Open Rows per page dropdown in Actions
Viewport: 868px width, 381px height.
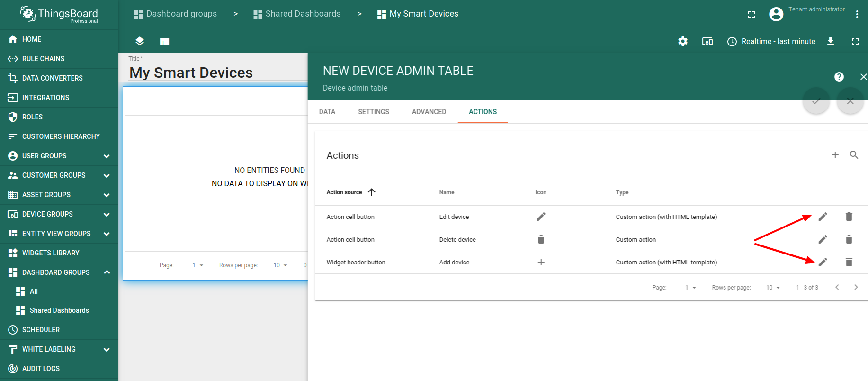[773, 288]
